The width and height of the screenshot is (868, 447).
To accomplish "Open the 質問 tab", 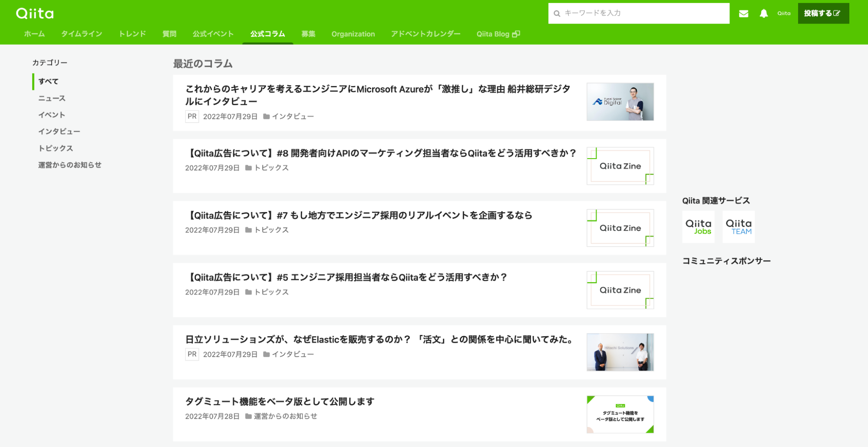I will click(169, 34).
